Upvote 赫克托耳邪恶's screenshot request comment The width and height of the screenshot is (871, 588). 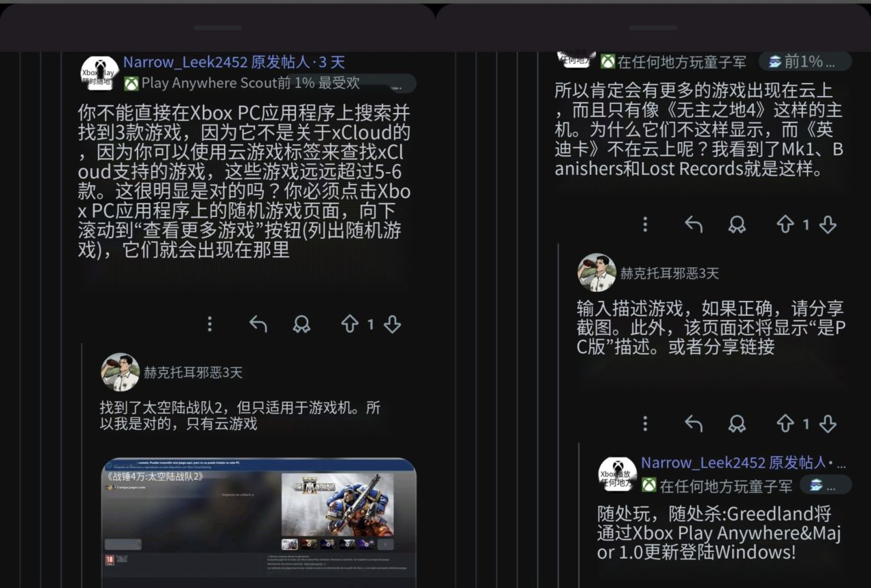point(785,423)
